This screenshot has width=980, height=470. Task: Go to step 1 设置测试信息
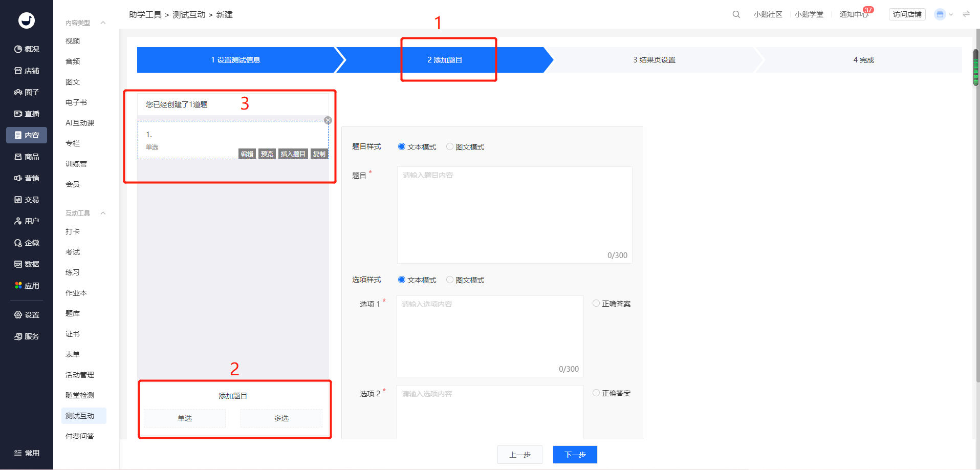point(235,60)
